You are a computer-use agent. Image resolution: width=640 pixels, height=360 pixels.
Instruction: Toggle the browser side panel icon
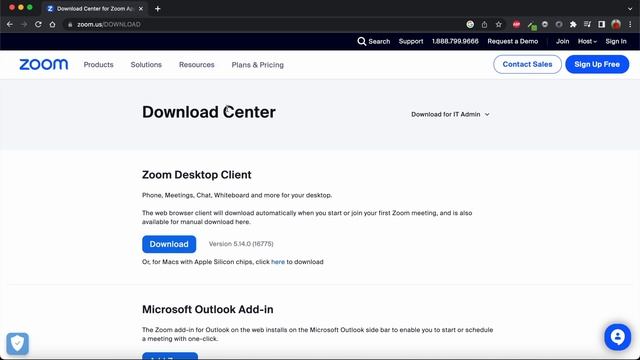tap(601, 24)
